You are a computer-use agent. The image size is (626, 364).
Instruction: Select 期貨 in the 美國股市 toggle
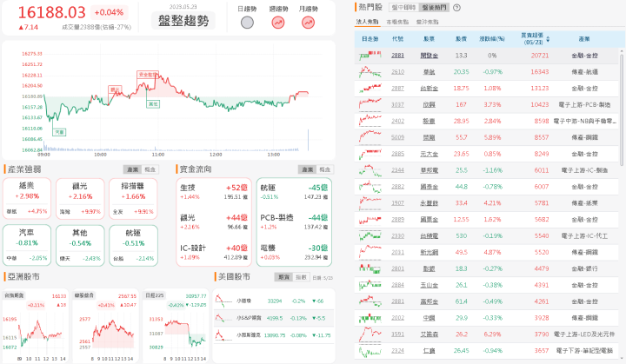click(x=283, y=277)
